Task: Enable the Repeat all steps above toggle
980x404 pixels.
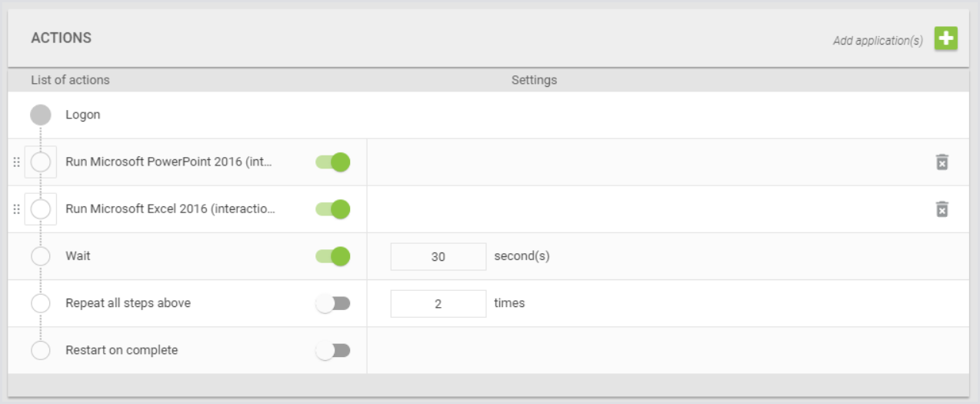Action: point(333,303)
